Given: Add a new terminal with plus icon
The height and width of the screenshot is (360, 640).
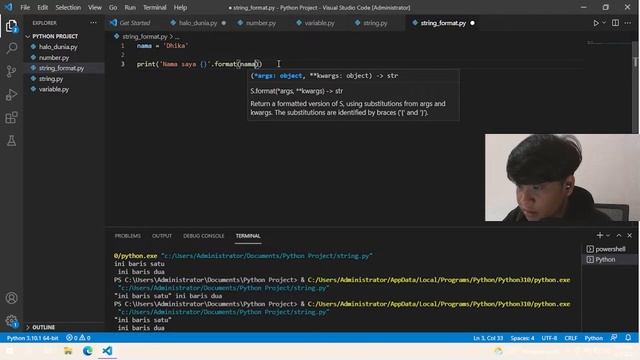Looking at the screenshot, I should pyautogui.click(x=600, y=236).
